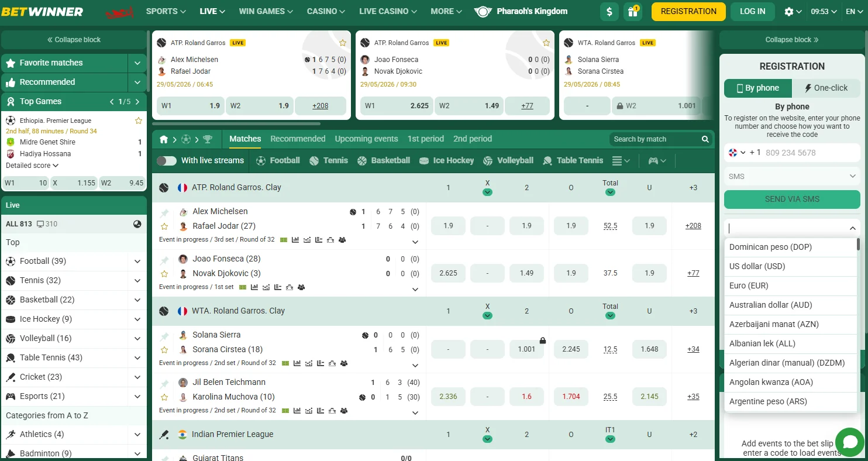Open the settings gear menu
The image size is (868, 461).
[793, 11]
